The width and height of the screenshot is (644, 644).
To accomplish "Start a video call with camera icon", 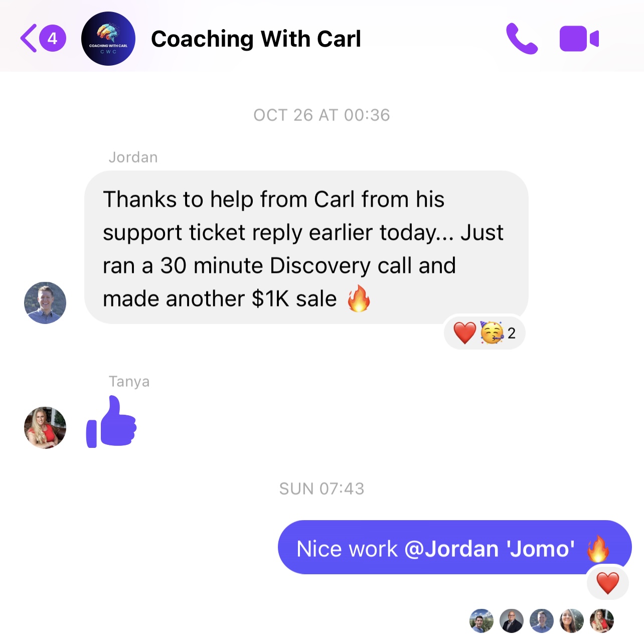I will (579, 39).
